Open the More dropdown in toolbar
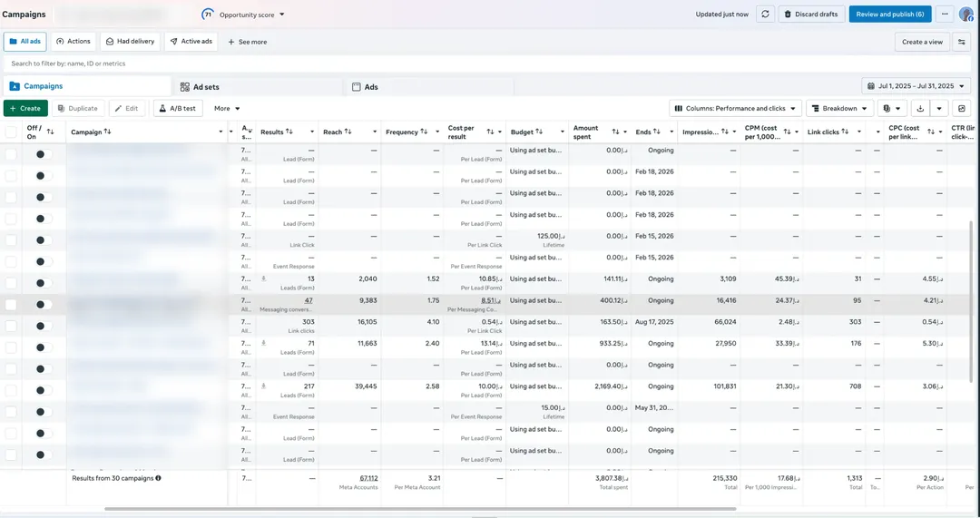 [x=227, y=108]
